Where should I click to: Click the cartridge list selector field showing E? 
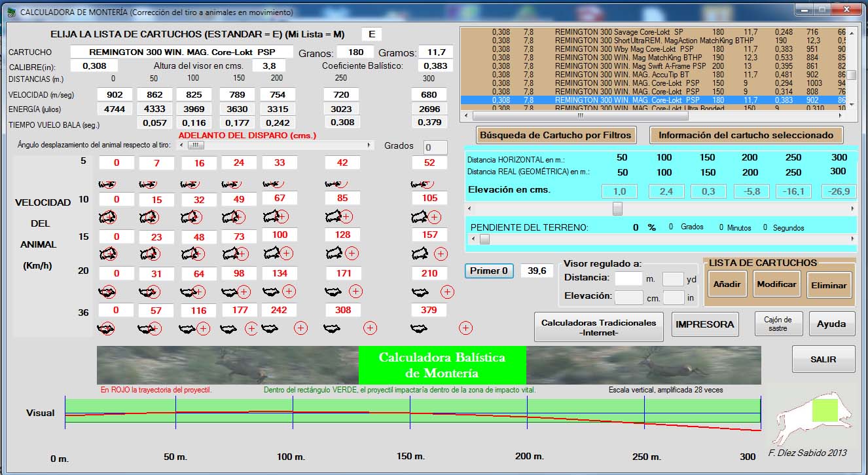point(371,34)
